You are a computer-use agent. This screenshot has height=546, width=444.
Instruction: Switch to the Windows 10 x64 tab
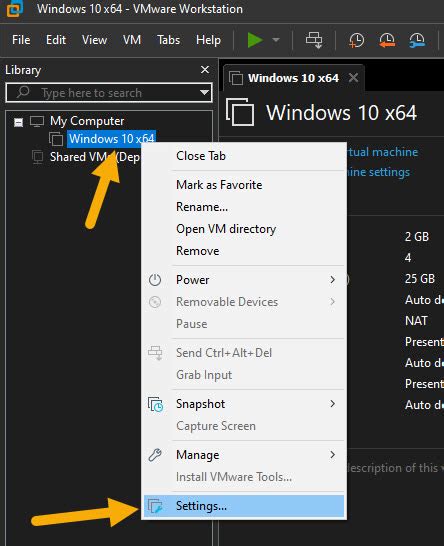click(293, 78)
